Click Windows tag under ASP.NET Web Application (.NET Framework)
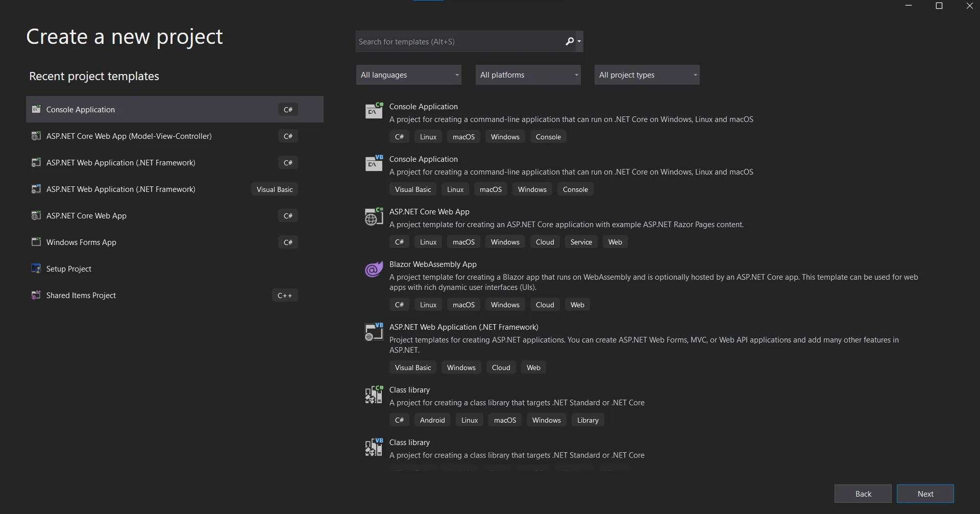The width and height of the screenshot is (980, 514). pos(461,368)
